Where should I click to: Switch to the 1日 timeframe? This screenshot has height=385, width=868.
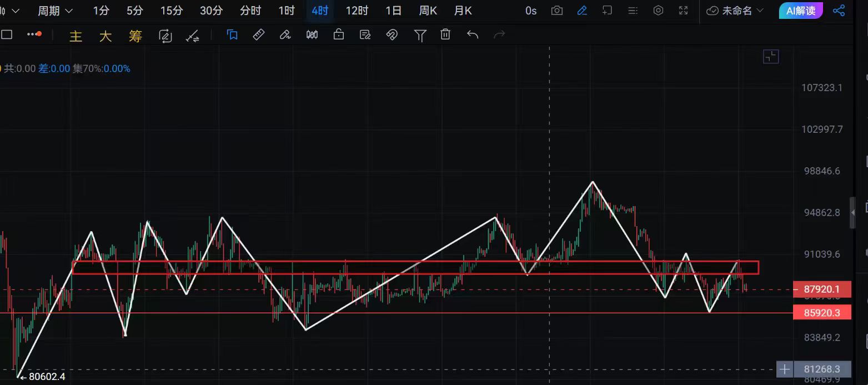tap(393, 11)
